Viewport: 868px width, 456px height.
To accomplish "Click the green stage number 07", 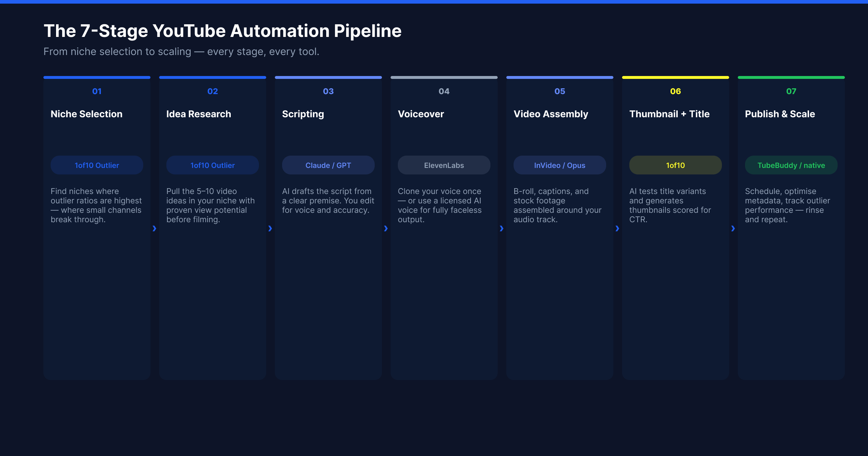I will (791, 91).
